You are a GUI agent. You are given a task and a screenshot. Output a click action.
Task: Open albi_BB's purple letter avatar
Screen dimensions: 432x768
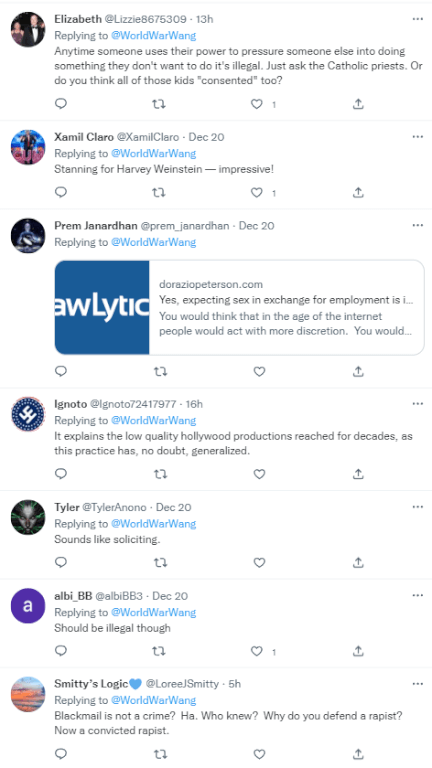coord(28,605)
